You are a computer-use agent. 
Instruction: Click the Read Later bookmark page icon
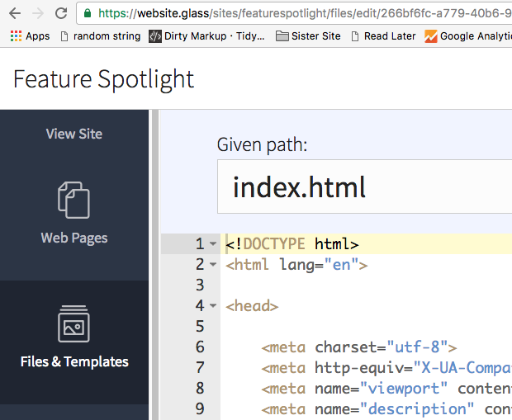point(355,36)
